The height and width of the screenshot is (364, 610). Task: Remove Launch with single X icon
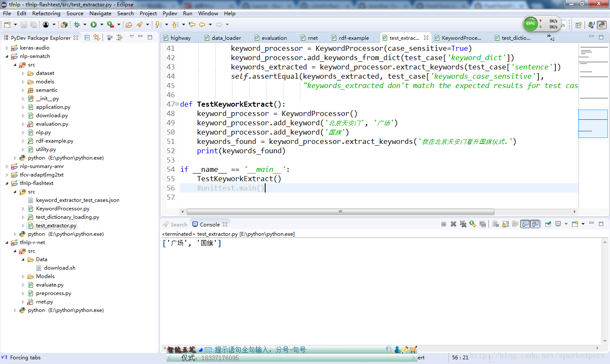453,224
